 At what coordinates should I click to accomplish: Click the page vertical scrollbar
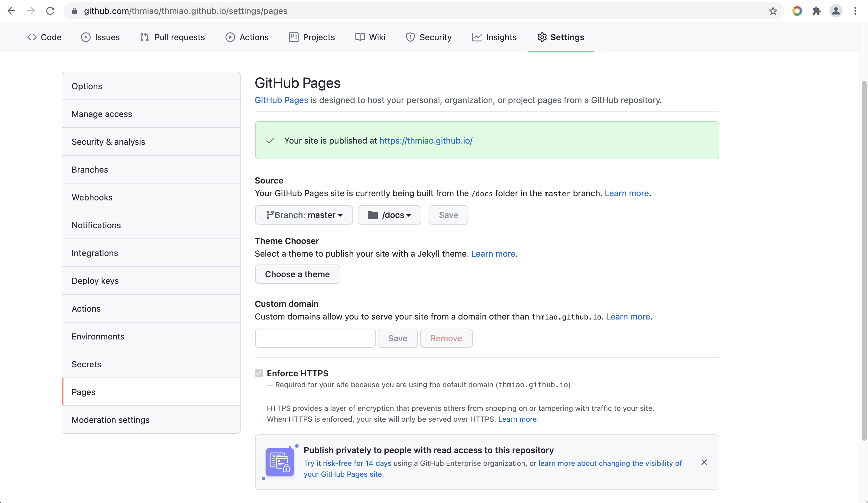click(x=864, y=261)
